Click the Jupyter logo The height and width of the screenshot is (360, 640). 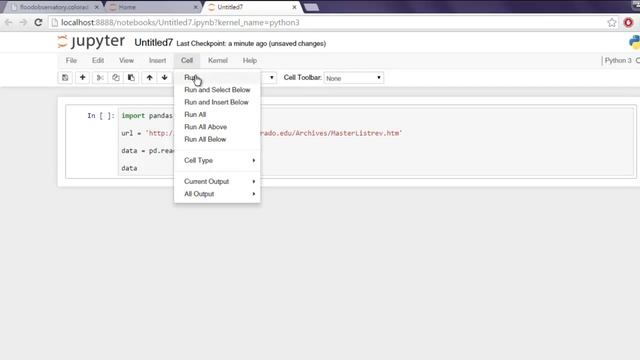click(91, 41)
